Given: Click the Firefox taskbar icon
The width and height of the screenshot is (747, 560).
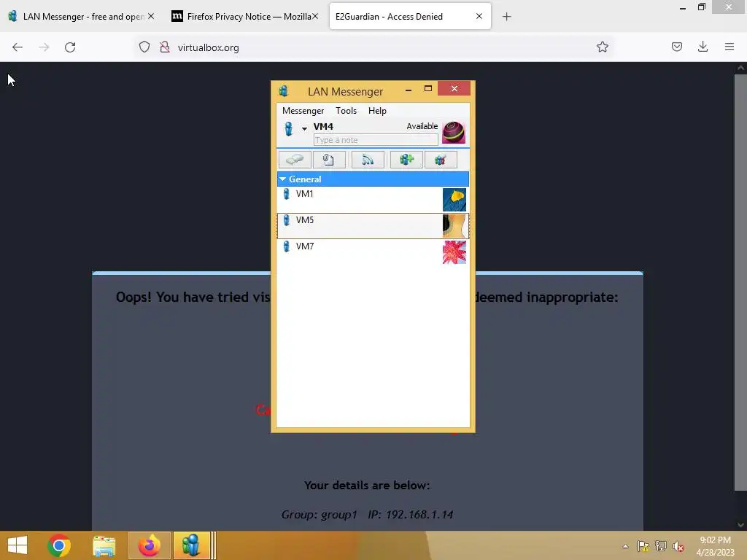Looking at the screenshot, I should coord(149,545).
